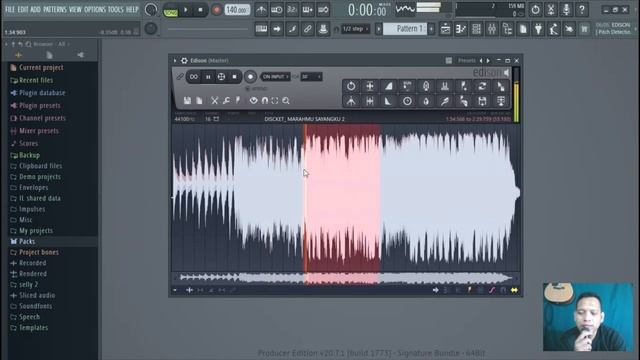Open the piano roll toolbar icon
This screenshot has width=640, height=360.
pos(461,29)
